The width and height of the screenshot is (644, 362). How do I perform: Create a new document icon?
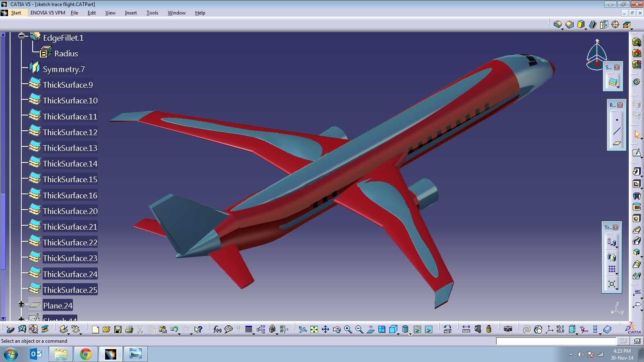tap(95, 329)
